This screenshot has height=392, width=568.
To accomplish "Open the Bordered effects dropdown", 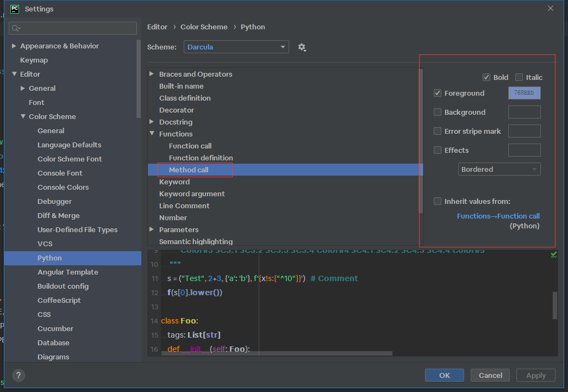I will pos(499,169).
